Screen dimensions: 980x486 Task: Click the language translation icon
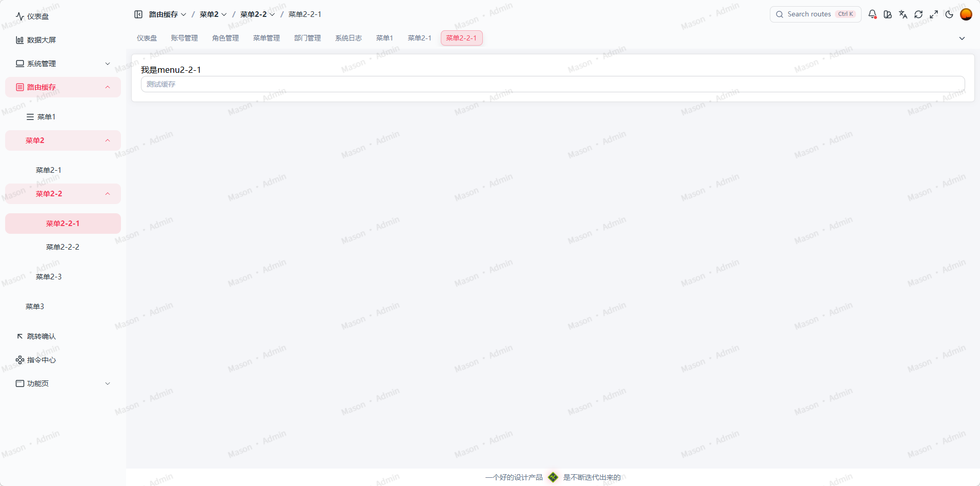pos(903,14)
